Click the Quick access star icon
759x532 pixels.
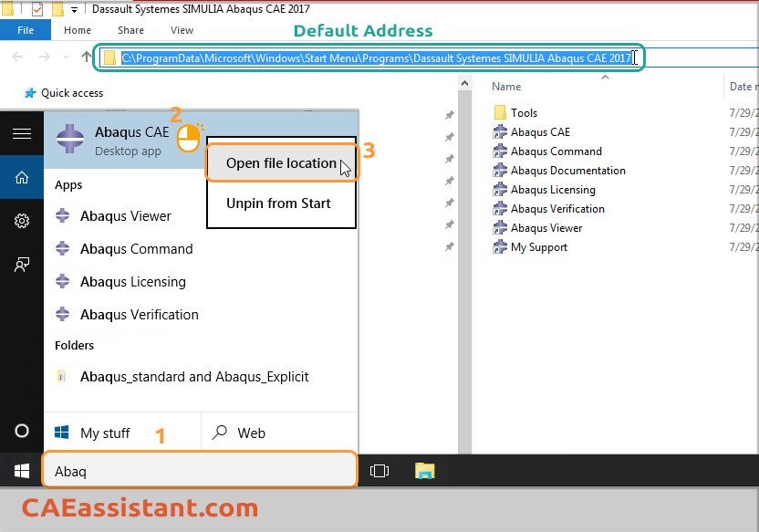(x=30, y=93)
